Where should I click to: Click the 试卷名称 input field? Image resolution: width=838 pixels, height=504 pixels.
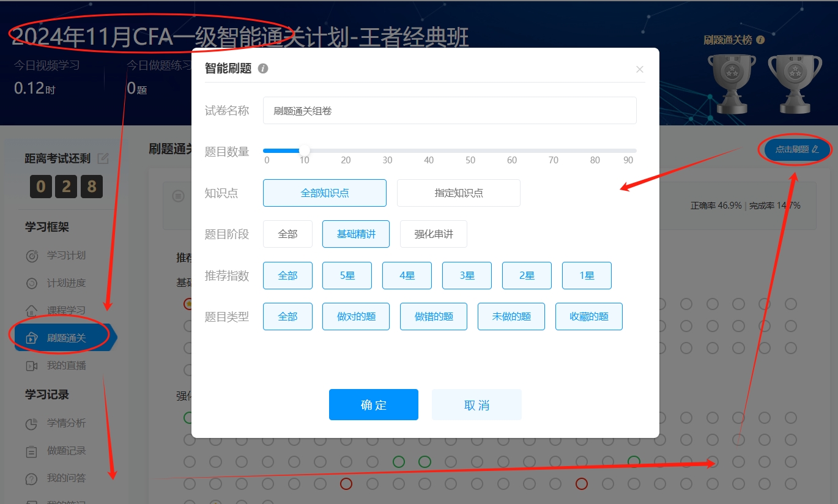pos(450,111)
